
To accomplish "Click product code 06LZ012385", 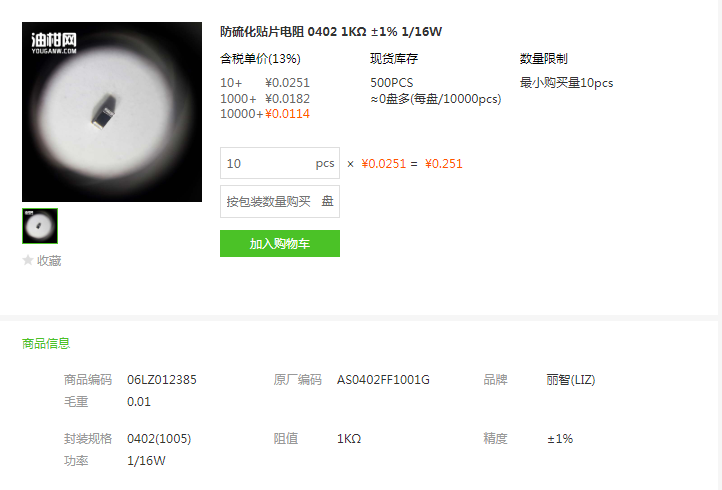I will [162, 380].
